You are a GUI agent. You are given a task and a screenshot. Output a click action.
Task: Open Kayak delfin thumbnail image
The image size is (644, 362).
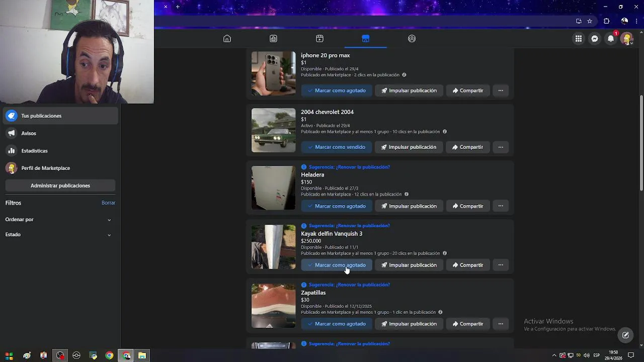tap(274, 247)
